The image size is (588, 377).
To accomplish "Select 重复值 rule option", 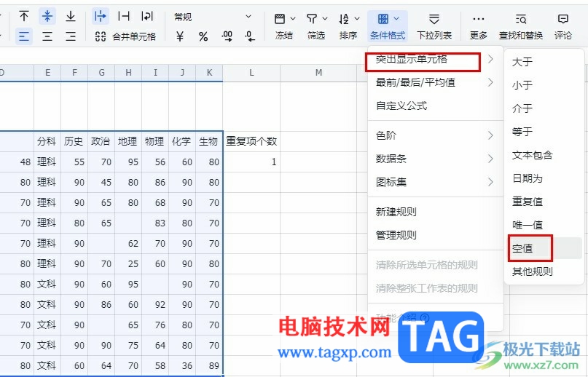I will [x=544, y=202].
